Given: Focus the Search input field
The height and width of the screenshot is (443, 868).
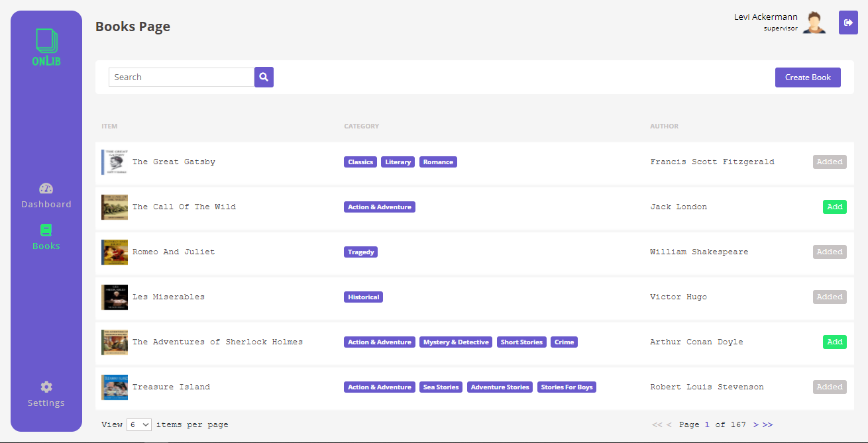Looking at the screenshot, I should [182, 77].
